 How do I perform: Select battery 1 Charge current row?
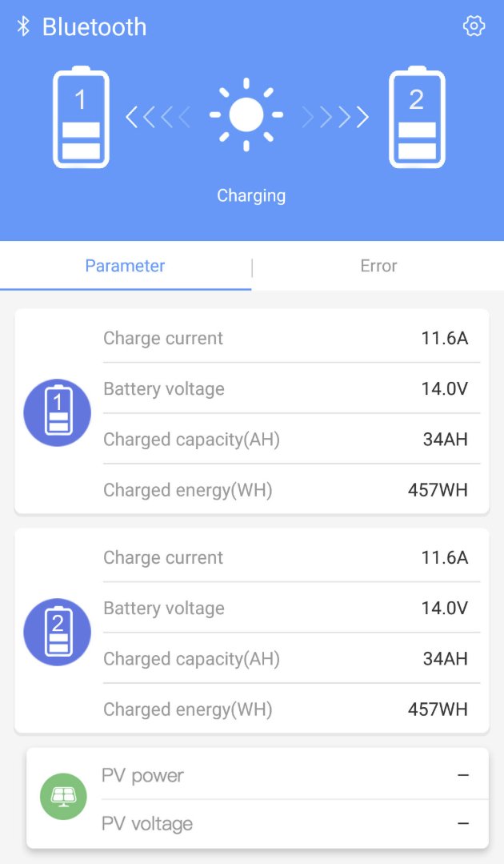click(292, 338)
